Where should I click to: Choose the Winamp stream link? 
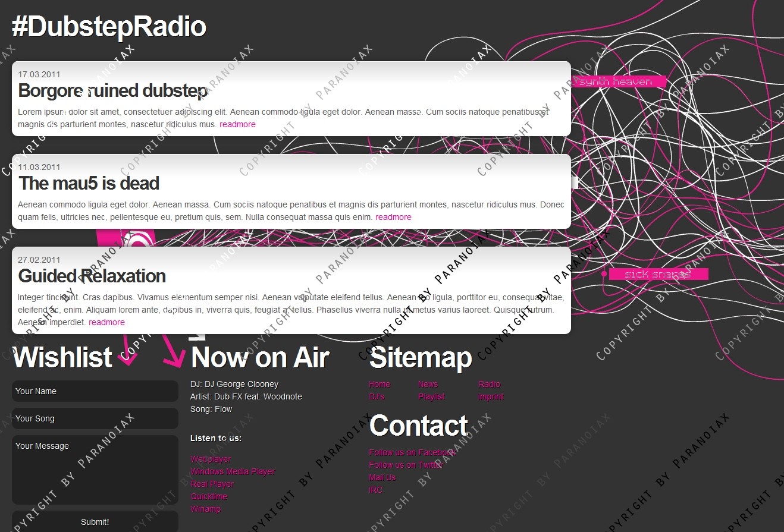coord(205,509)
